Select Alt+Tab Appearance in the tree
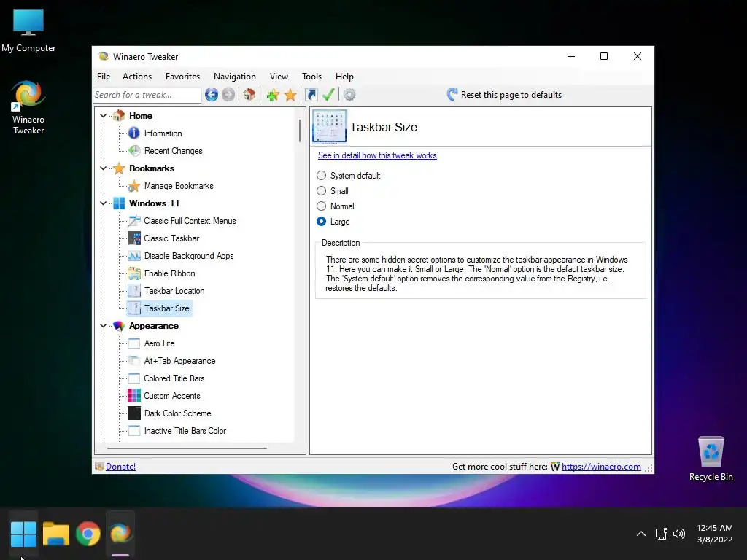Image resolution: width=747 pixels, height=560 pixels. coord(179,361)
